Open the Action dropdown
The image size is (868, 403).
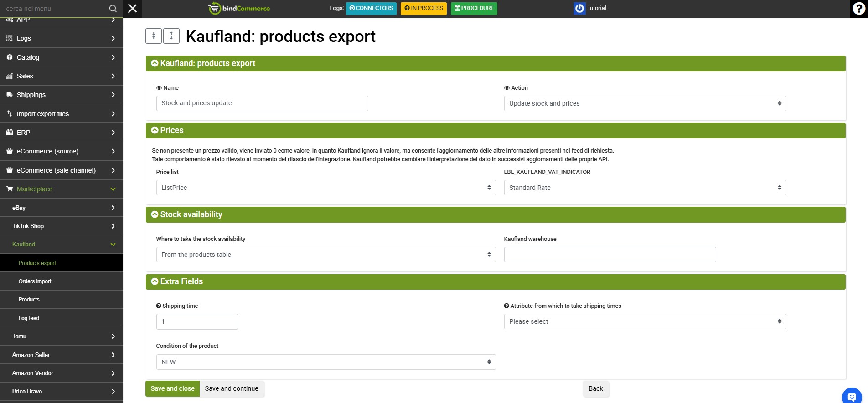[645, 103]
